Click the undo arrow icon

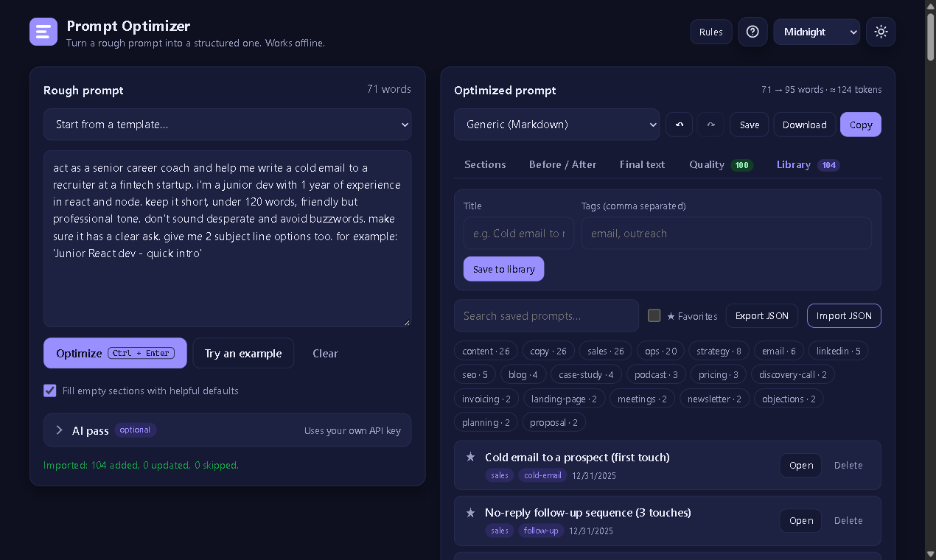(x=680, y=125)
